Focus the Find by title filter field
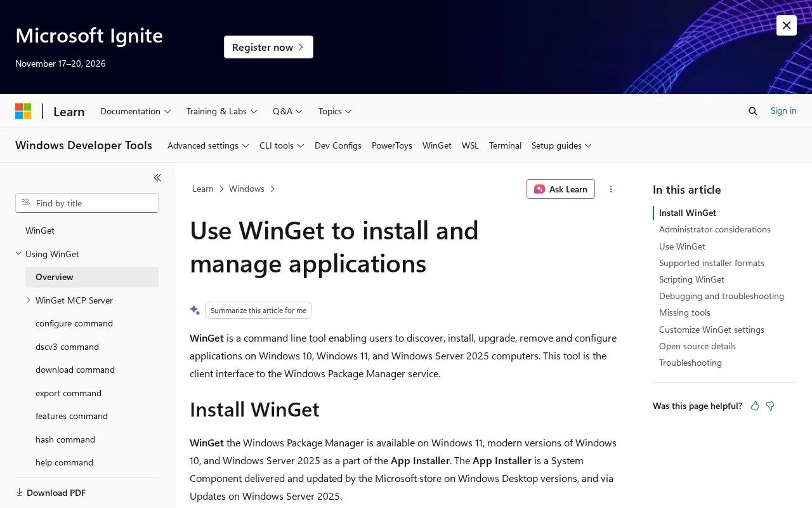Viewport: 812px width, 508px height. pos(87,203)
